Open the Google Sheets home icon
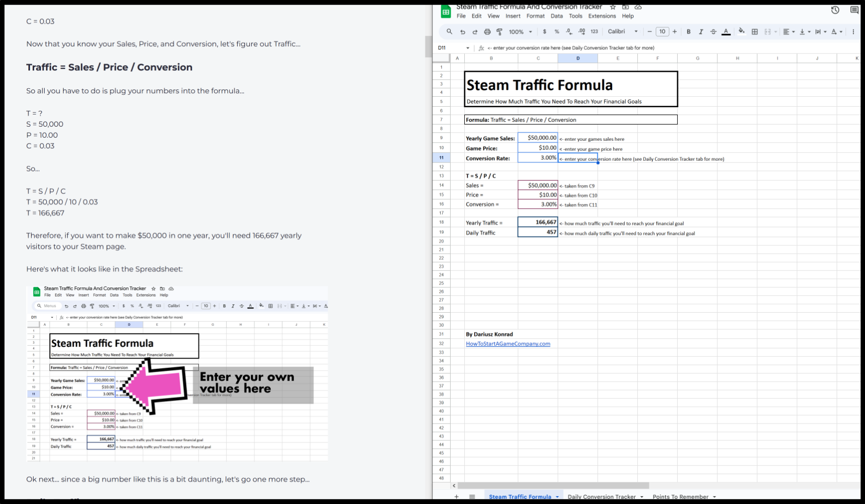Screen dimensions: 865x504 446,12
